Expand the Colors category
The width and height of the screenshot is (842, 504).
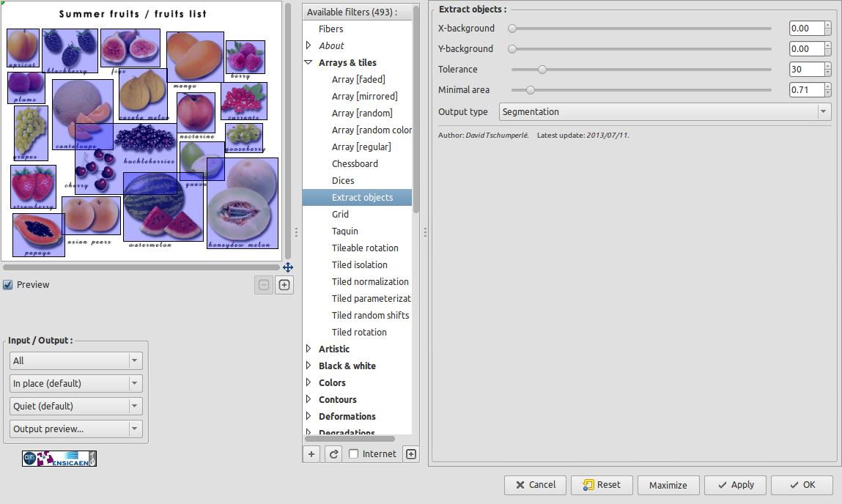click(309, 382)
